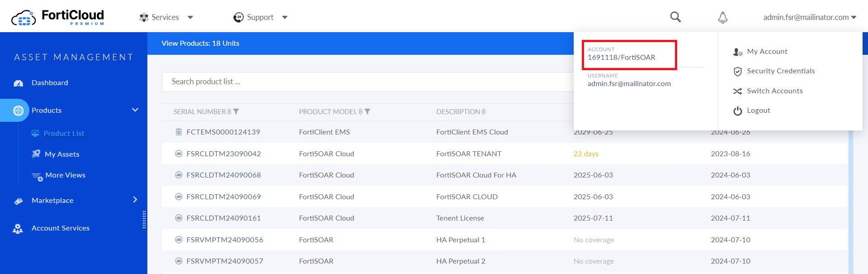Open notifications bell icon
The height and width of the screenshot is (274, 868).
[723, 17]
